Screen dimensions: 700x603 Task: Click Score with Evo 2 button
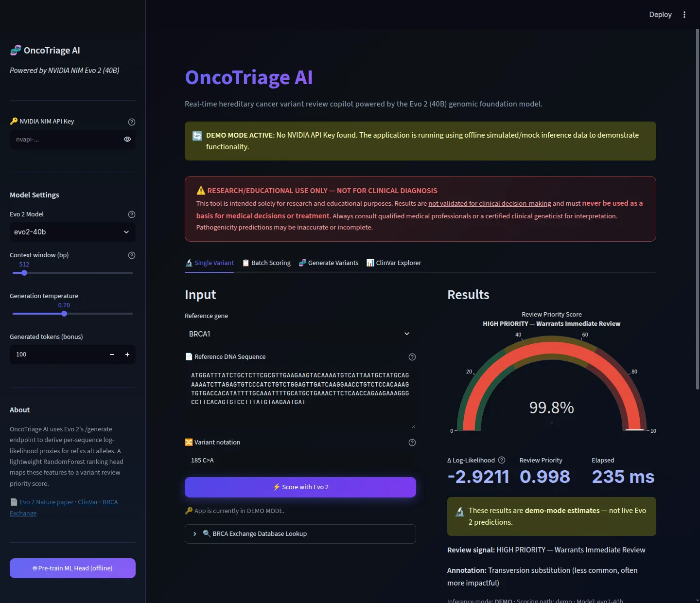300,487
